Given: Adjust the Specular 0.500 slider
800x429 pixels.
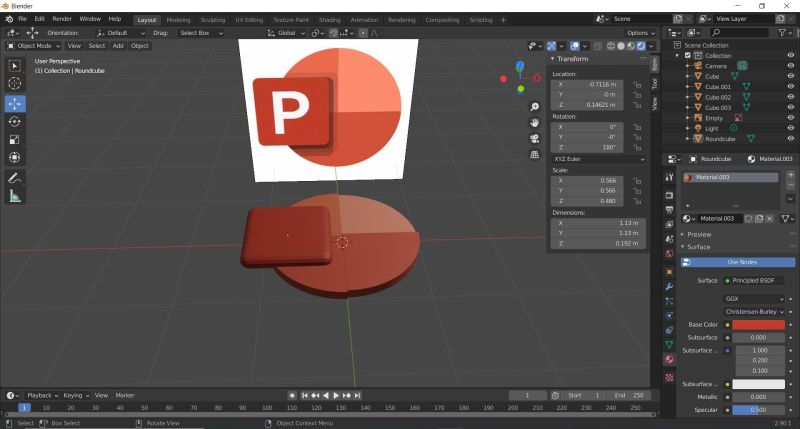Looking at the screenshot, I should (759, 410).
